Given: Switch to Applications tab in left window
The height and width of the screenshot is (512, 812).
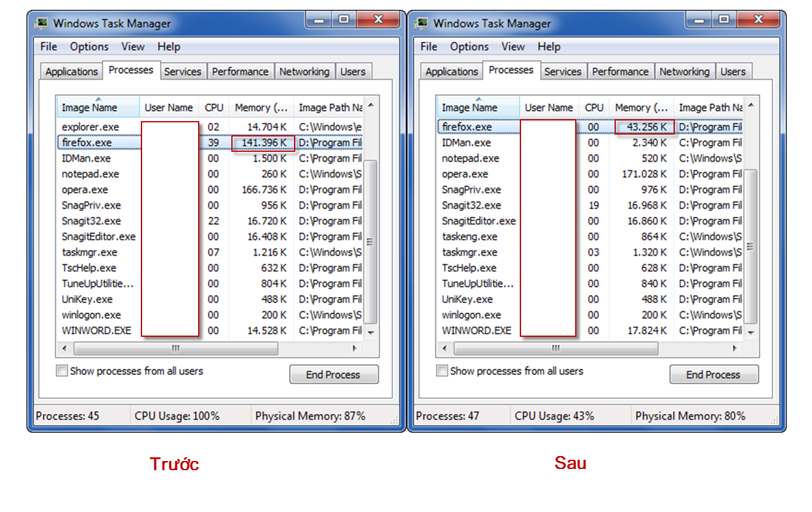Looking at the screenshot, I should (71, 72).
